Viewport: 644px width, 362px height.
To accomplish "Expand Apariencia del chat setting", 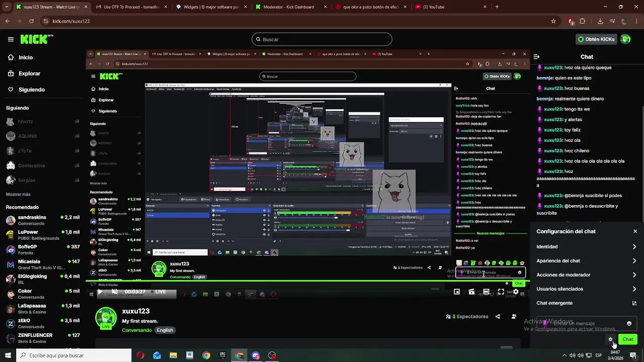I will tap(587, 261).
